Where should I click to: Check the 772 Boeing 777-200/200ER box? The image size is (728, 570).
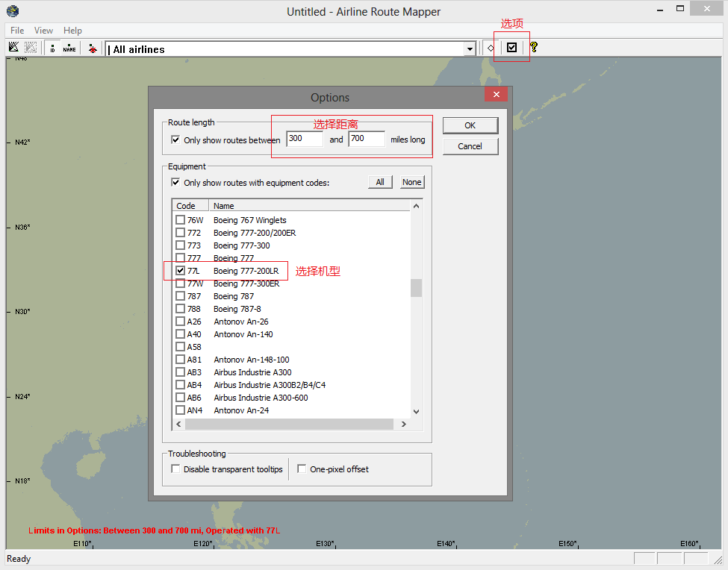180,232
